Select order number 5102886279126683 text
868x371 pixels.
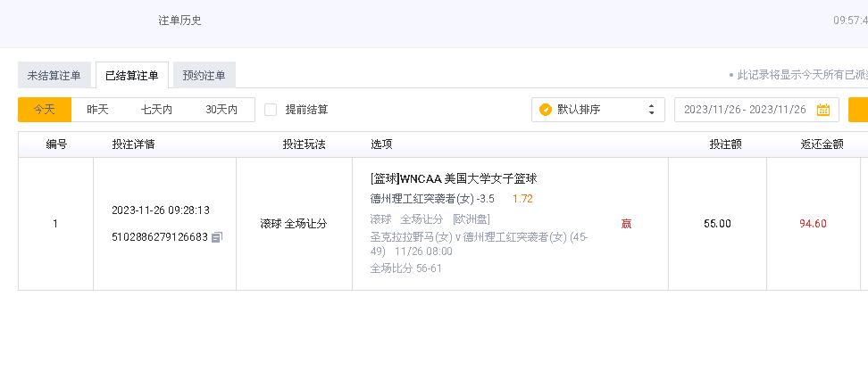click(x=159, y=237)
